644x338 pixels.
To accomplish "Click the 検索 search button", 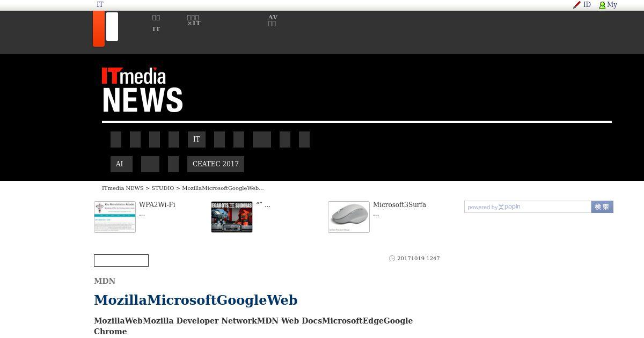I will (602, 207).
